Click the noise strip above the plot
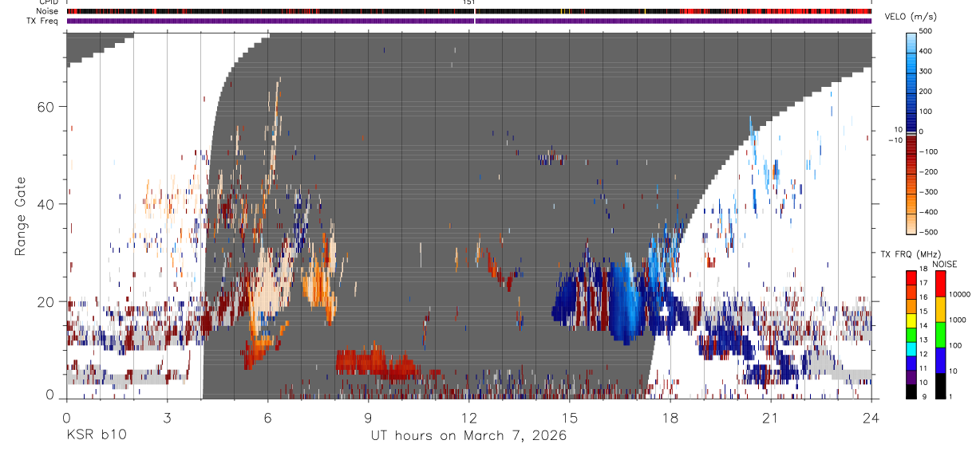980x452 pixels. tap(469, 11)
